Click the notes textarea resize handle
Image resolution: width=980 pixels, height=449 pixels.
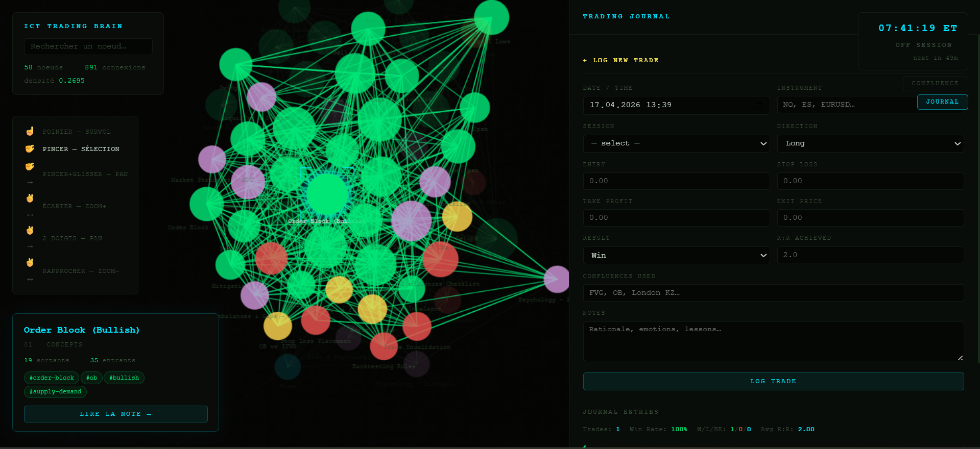tap(960, 358)
